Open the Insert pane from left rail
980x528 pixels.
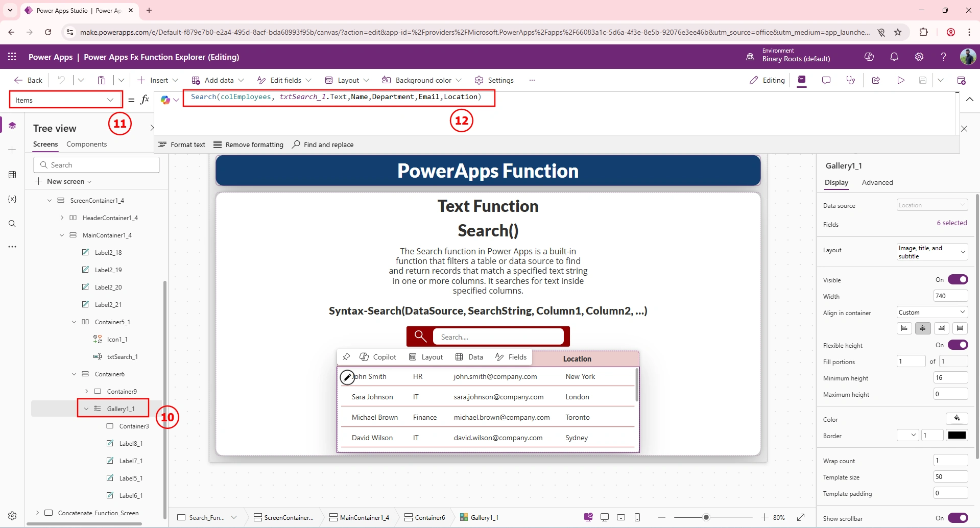point(12,150)
